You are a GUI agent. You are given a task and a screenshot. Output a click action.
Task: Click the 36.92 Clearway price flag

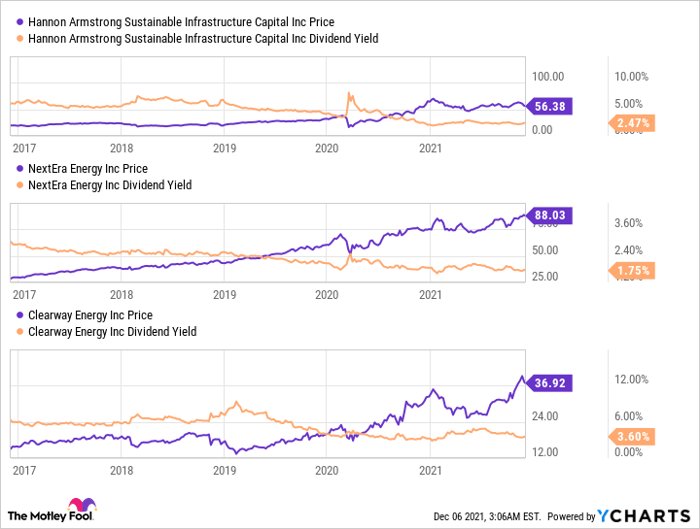coord(548,381)
